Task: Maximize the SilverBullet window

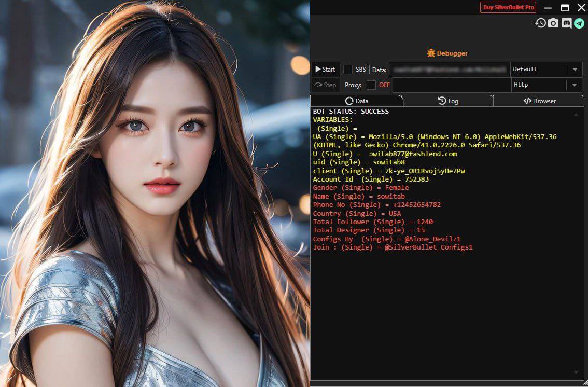Action: (x=565, y=8)
